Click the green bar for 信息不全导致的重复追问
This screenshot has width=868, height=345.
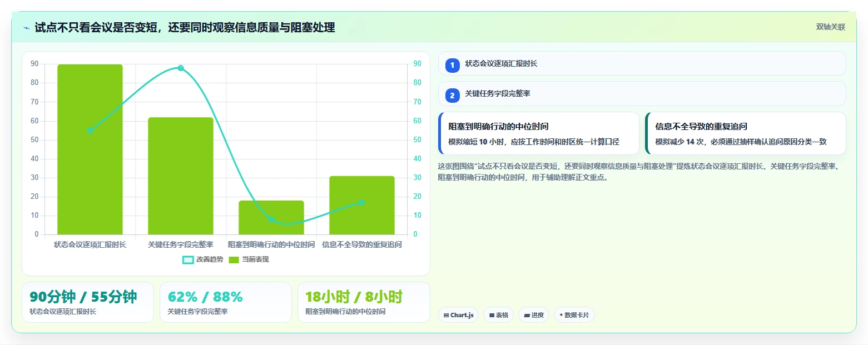click(x=362, y=205)
